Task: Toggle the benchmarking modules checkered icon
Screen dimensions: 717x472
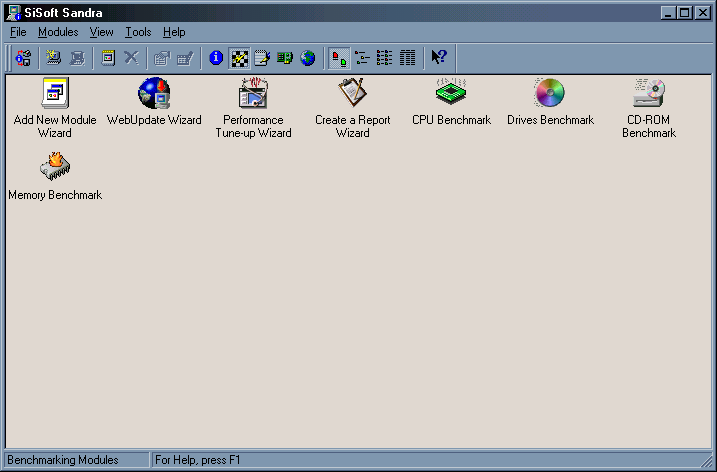Action: [239, 58]
